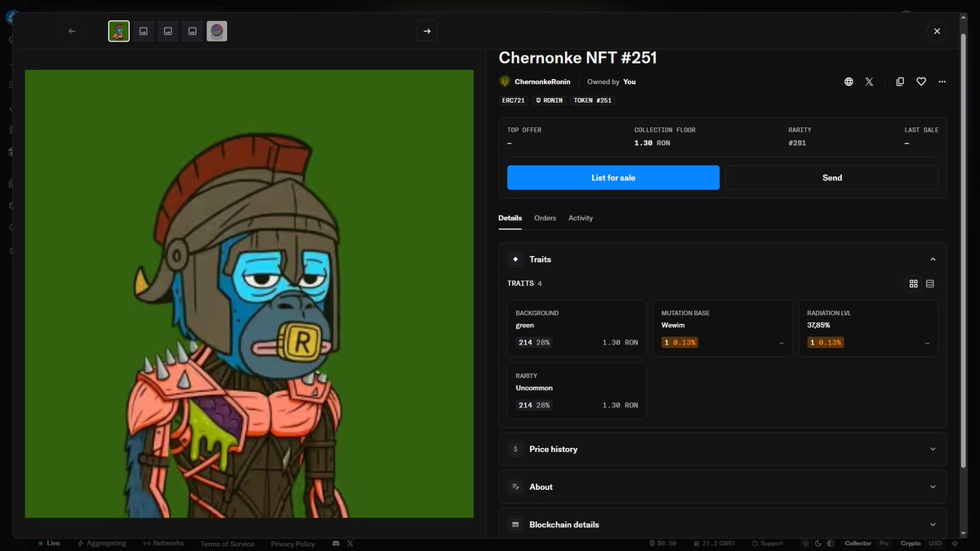Screen dimensions: 980x551
Task: Open the X icon in footer
Action: [350, 543]
